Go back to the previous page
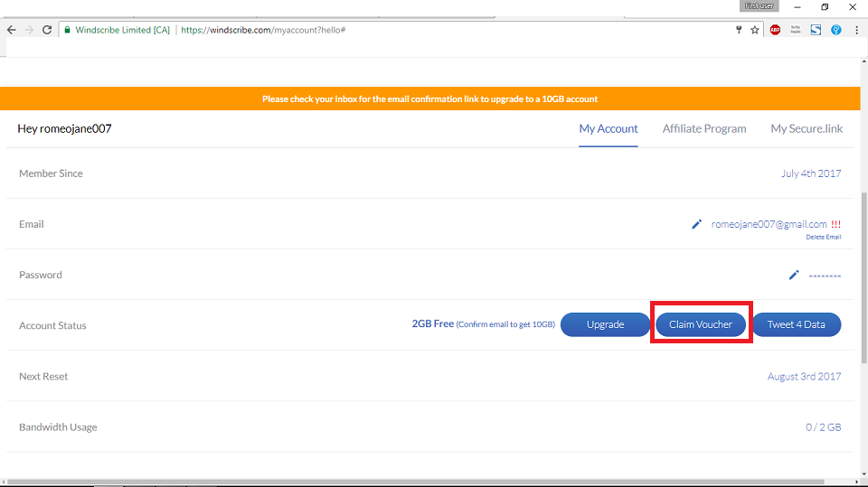This screenshot has height=487, width=868. tap(11, 30)
